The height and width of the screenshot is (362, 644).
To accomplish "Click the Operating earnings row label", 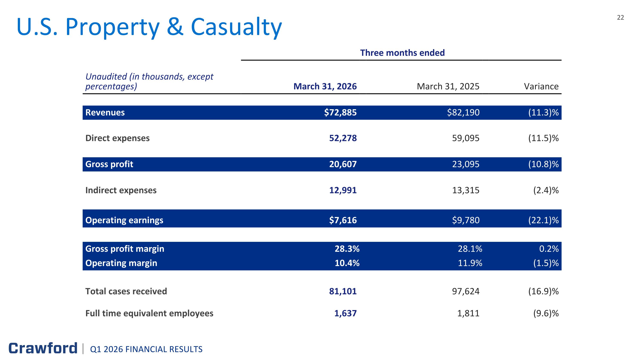I will coord(124,220).
